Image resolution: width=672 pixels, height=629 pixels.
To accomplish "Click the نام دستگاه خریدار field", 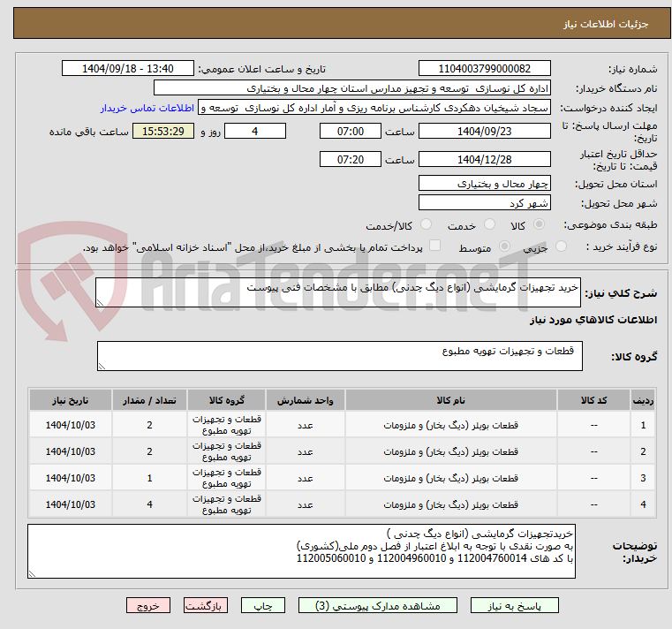I will (x=351, y=88).
